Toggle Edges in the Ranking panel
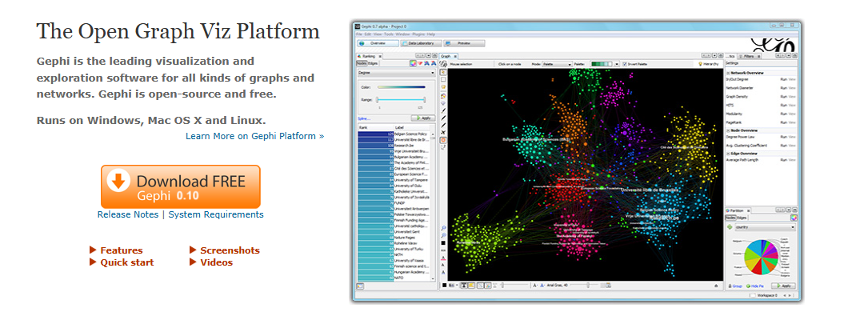This screenshot has width=868, height=312. tap(373, 64)
